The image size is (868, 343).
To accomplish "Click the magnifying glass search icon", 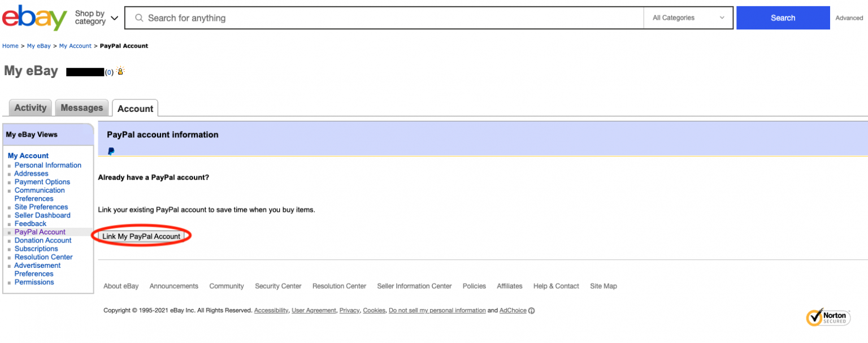I will 139,18.
